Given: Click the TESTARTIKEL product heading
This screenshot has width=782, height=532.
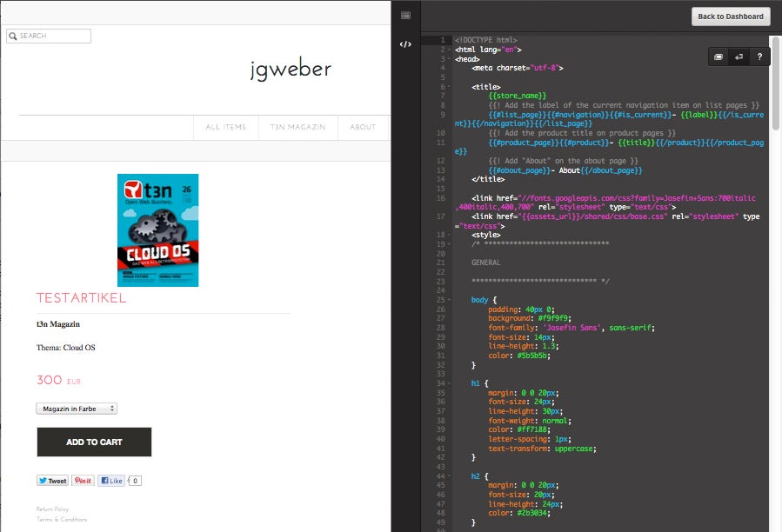Looking at the screenshot, I should 81,298.
